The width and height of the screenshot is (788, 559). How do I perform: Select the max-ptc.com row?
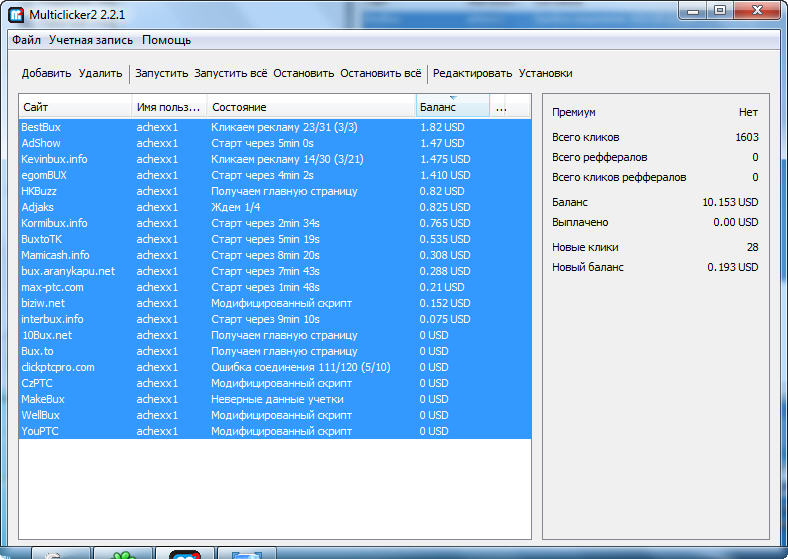coord(275,288)
